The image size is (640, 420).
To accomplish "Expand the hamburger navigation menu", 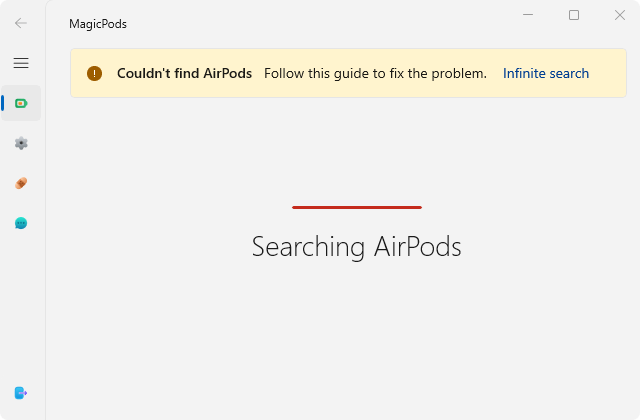I will [21, 63].
